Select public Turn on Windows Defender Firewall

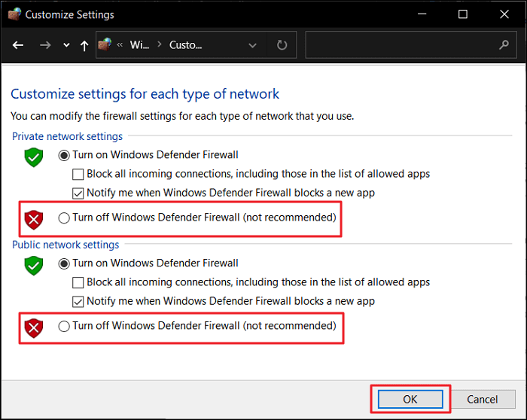(x=64, y=263)
